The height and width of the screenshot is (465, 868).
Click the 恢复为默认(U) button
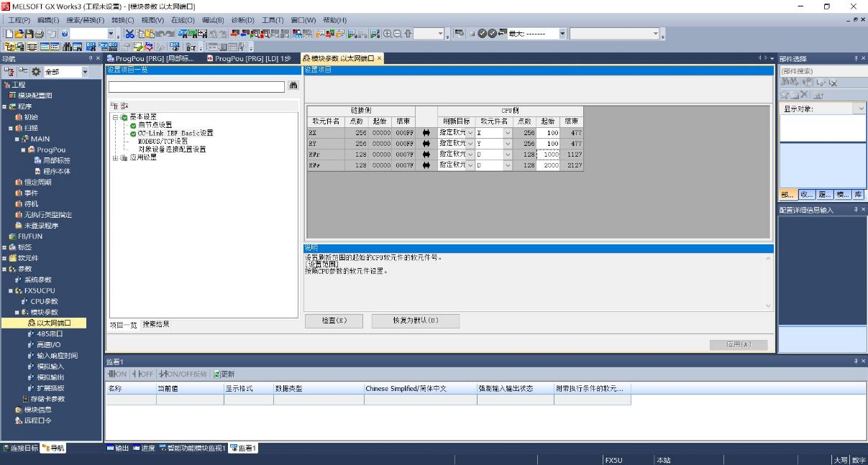[415, 321]
